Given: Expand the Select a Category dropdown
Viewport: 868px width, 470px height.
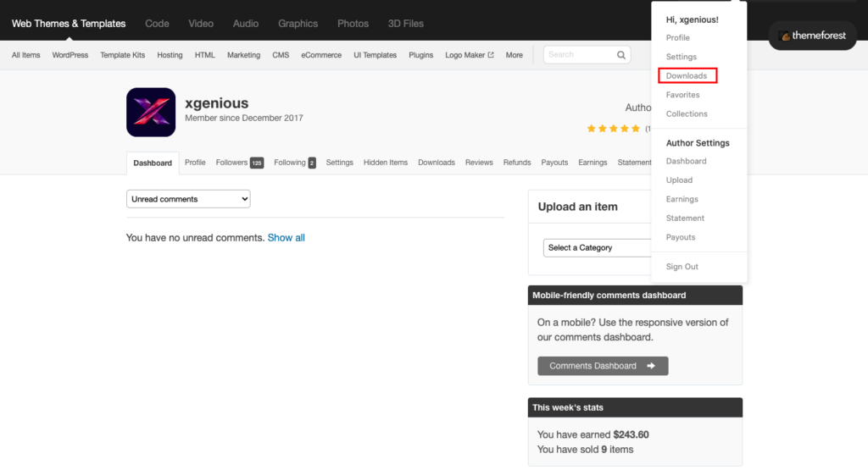Looking at the screenshot, I should [x=598, y=248].
